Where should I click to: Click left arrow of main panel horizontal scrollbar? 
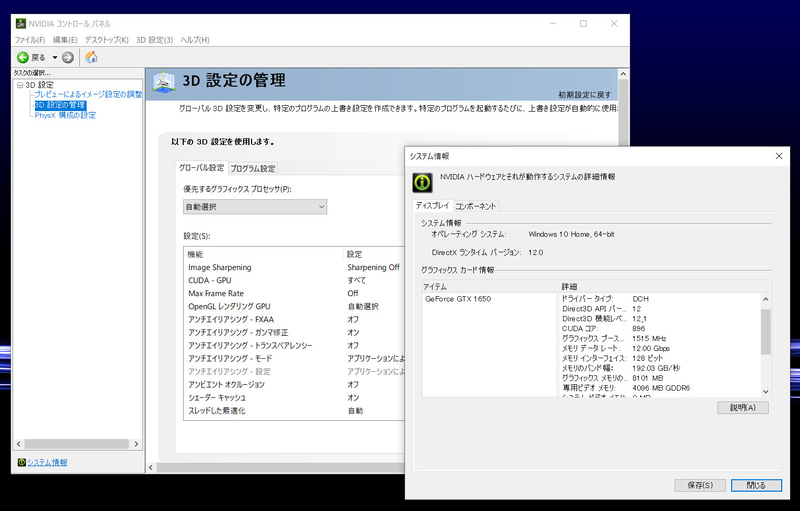(151, 467)
